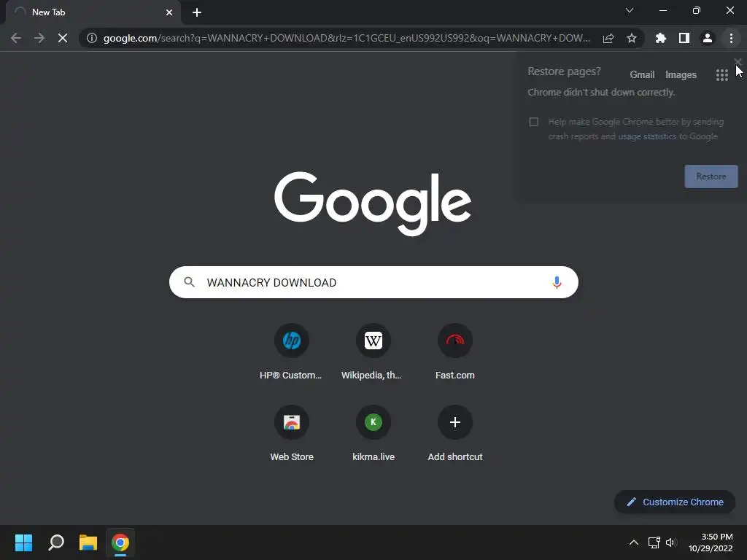The width and height of the screenshot is (747, 560).
Task: Dismiss the Restore pages popup
Action: pyautogui.click(x=738, y=62)
